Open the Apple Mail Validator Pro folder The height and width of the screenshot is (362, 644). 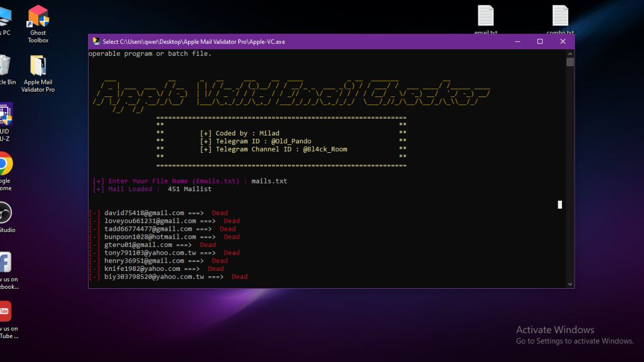point(38,74)
